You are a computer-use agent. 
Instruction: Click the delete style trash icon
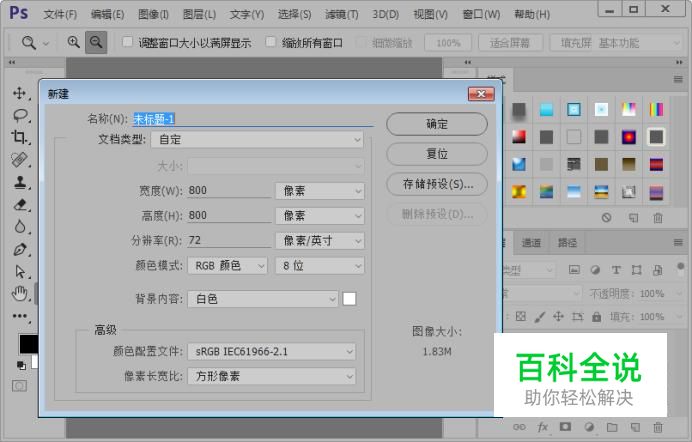tap(658, 217)
